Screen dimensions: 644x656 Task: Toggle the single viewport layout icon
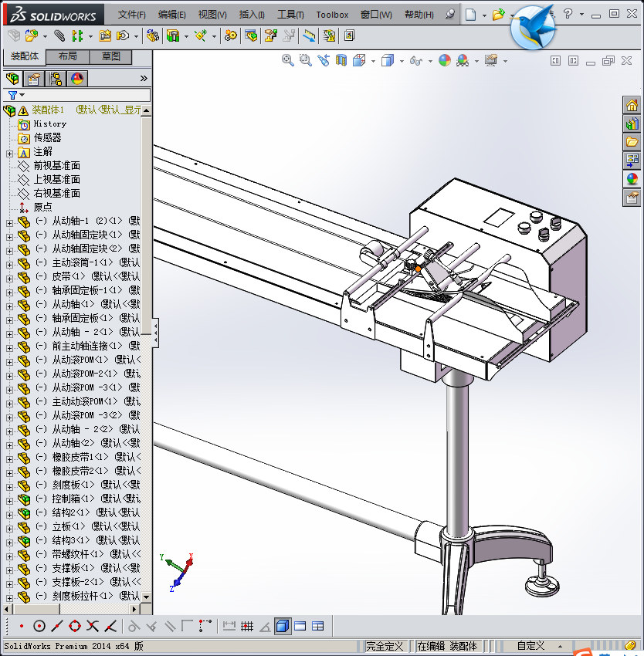coord(300,627)
